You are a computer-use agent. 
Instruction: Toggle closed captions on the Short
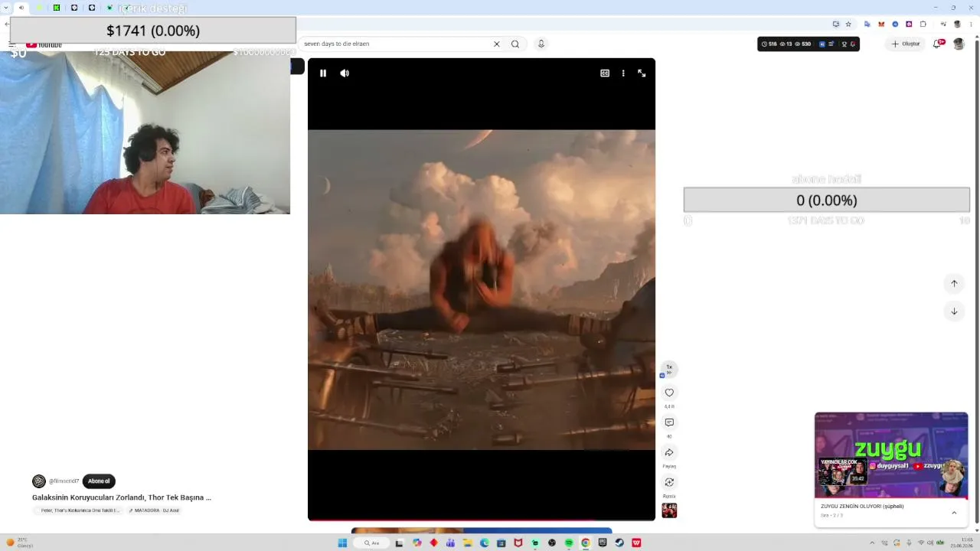[605, 73]
